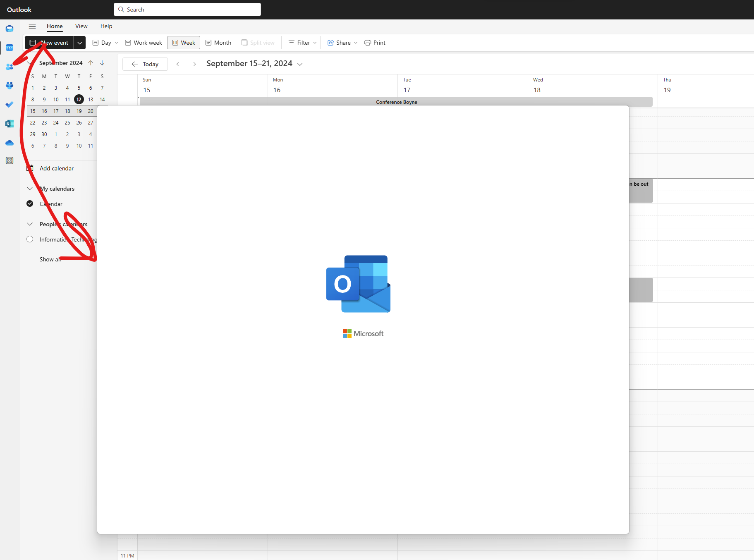The width and height of the screenshot is (754, 560).
Task: Click the Add calendar icon
Action: point(30,168)
